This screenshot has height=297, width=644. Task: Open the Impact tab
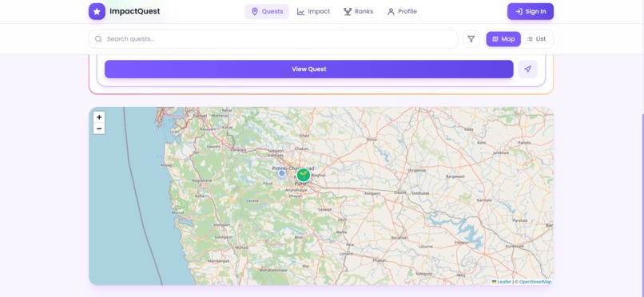[313, 11]
